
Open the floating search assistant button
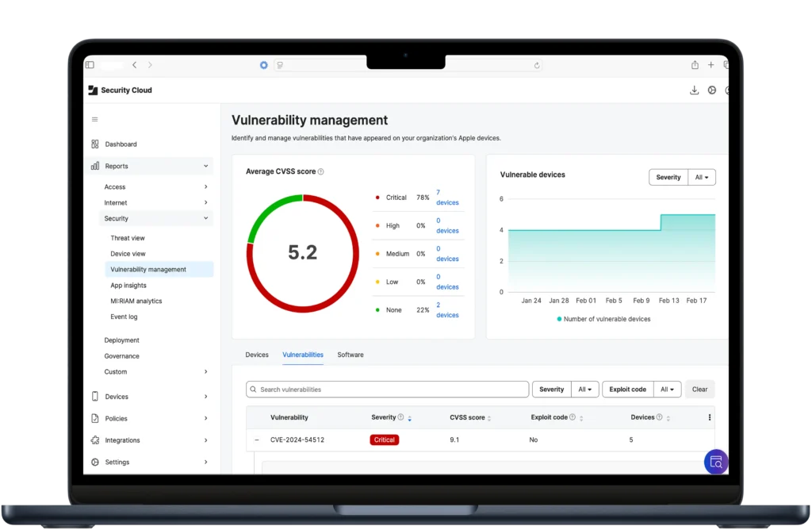pos(716,462)
